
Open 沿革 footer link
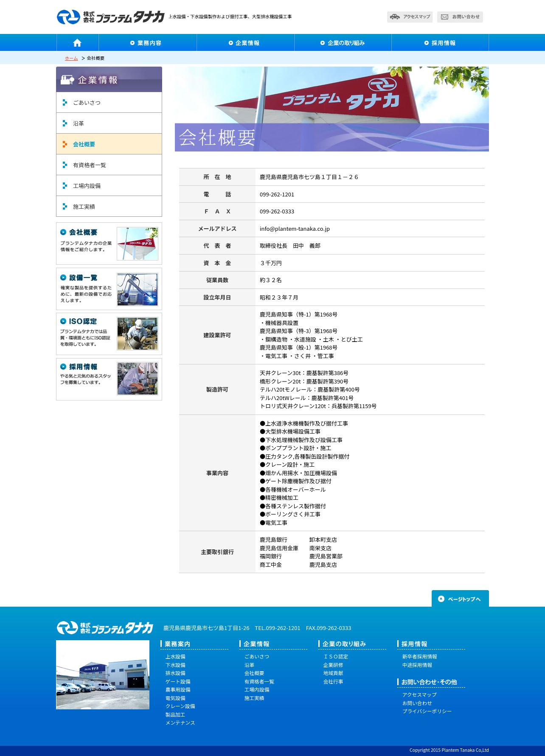250,665
